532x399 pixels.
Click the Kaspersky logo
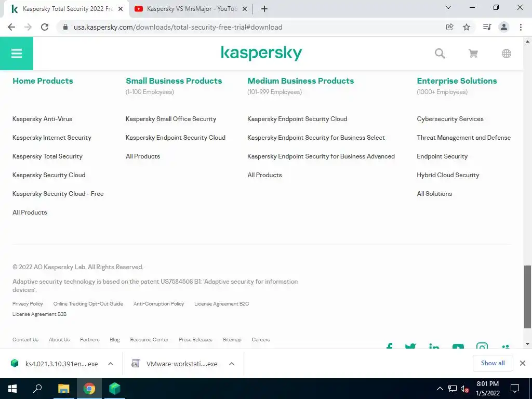(261, 54)
